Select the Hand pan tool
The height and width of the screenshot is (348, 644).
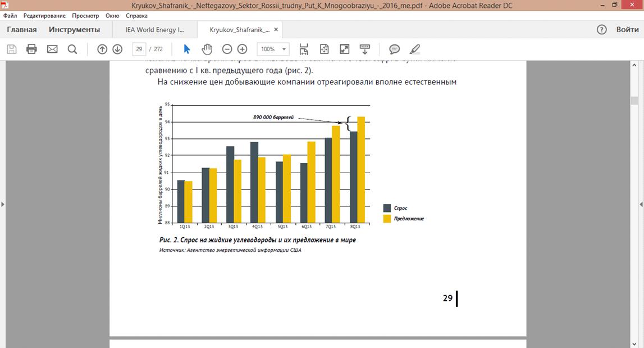coord(207,49)
